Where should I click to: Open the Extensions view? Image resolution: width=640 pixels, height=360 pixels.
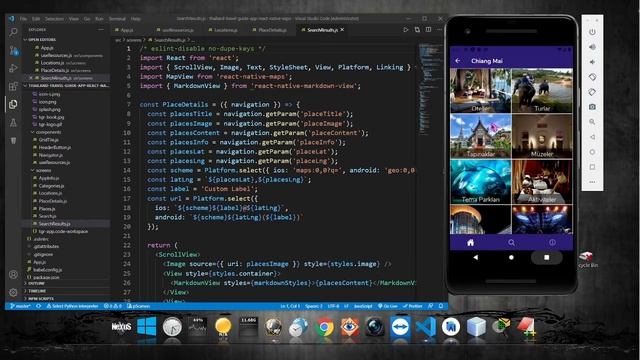coord(13,86)
